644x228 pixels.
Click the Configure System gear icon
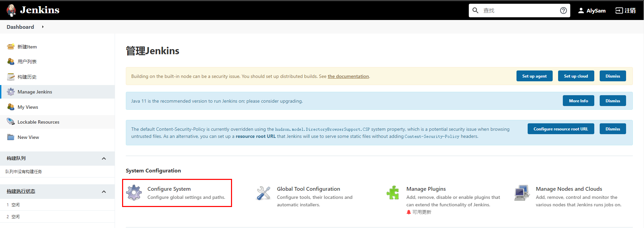134,192
